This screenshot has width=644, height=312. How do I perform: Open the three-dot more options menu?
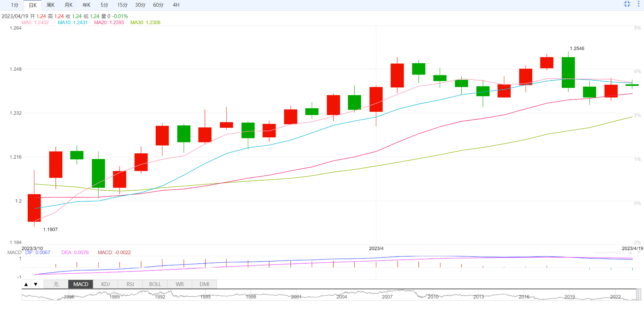(x=638, y=4)
